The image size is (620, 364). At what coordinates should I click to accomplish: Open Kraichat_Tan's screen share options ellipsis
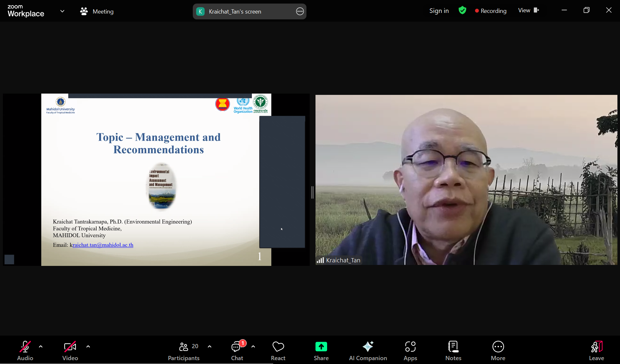click(300, 12)
